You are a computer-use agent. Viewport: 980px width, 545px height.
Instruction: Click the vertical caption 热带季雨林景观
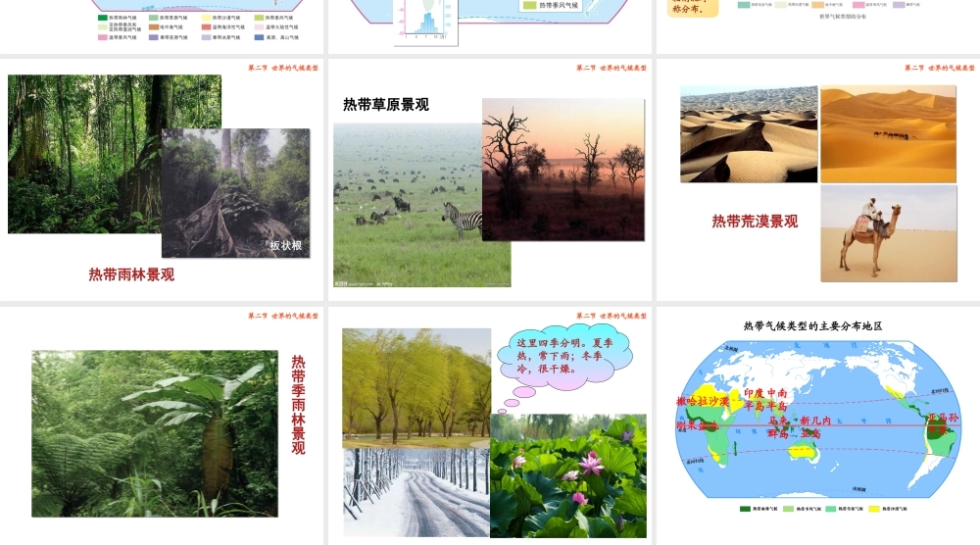click(298, 405)
